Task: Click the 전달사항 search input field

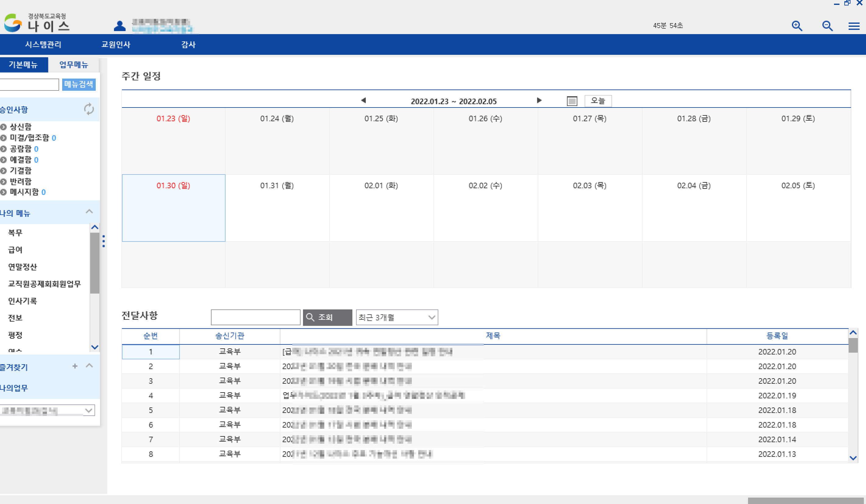Action: coord(255,317)
